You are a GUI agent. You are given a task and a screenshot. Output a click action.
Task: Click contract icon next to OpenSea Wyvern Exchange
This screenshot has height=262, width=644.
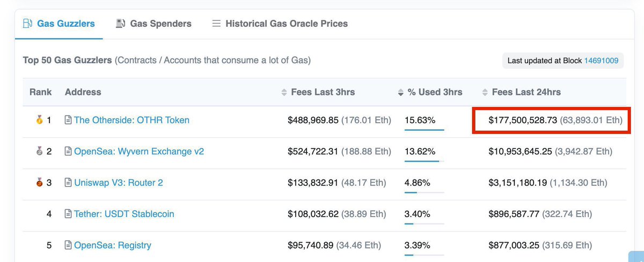pos(68,152)
